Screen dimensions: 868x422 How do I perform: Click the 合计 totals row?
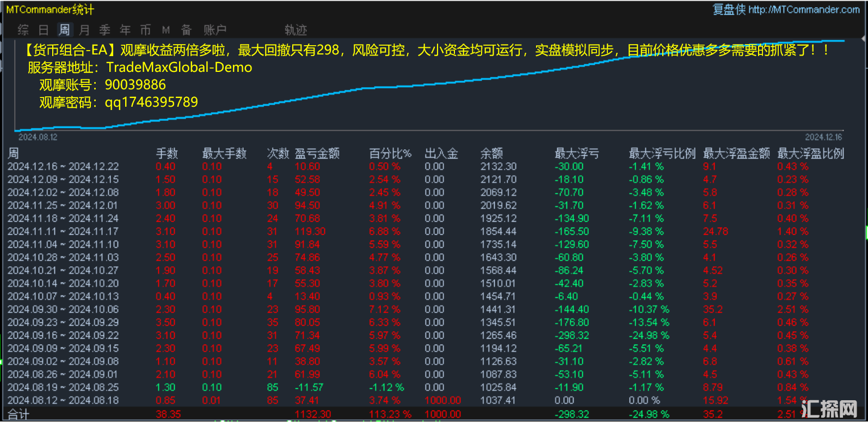pyautogui.click(x=19, y=414)
